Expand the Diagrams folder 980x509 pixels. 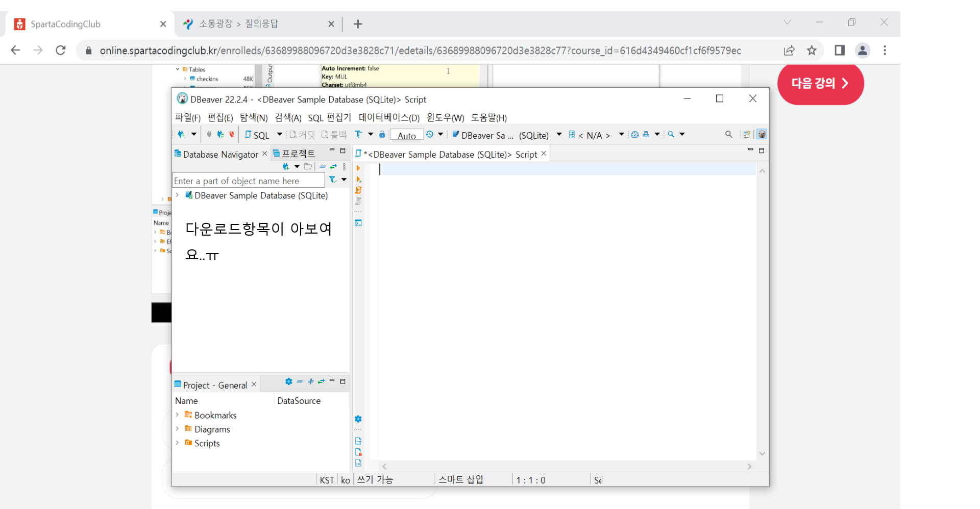177,429
